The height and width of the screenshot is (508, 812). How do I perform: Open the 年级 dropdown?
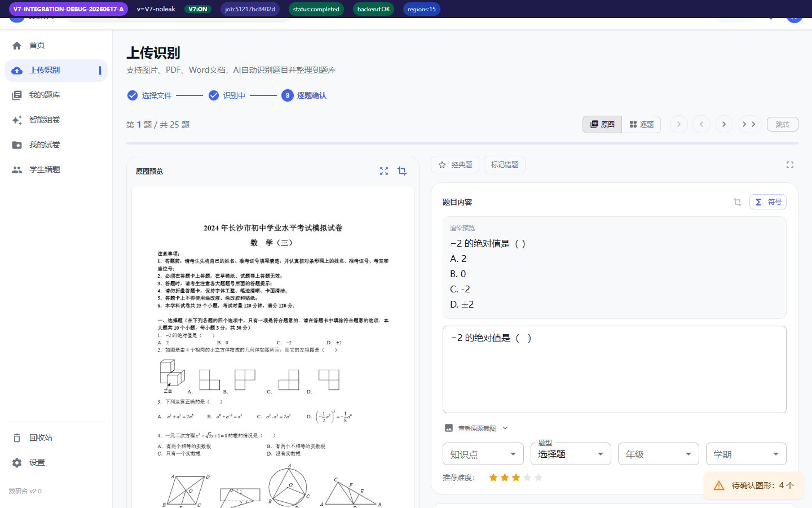pos(659,454)
